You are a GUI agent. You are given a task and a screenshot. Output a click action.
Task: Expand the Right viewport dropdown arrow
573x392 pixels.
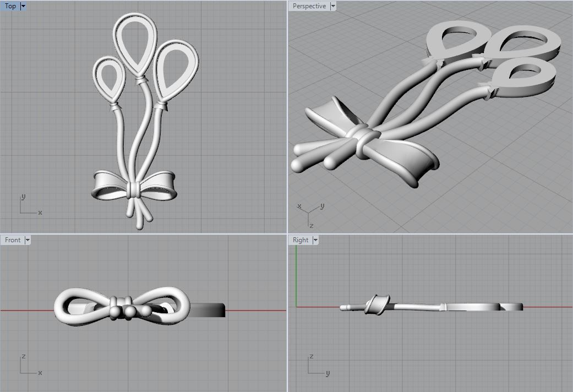pos(315,240)
